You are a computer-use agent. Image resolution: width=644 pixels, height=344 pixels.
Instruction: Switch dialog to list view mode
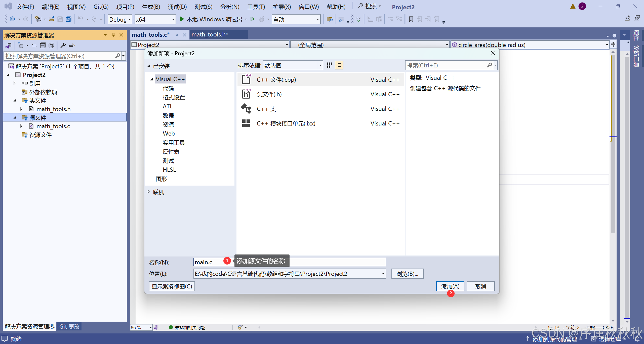339,65
